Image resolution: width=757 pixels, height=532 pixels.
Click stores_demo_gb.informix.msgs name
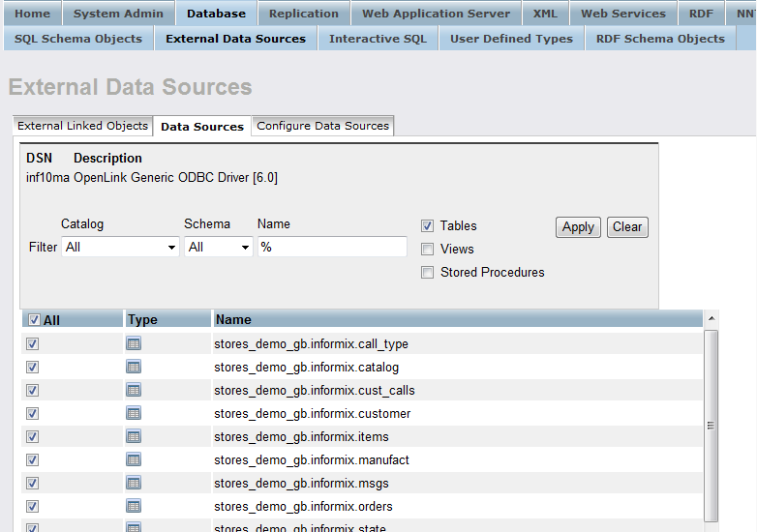point(301,483)
